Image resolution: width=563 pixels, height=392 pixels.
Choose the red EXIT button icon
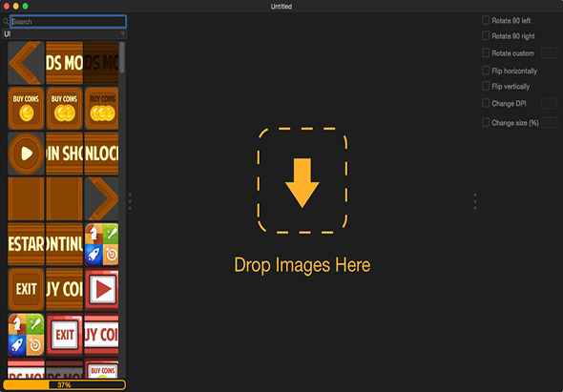[x=64, y=335]
